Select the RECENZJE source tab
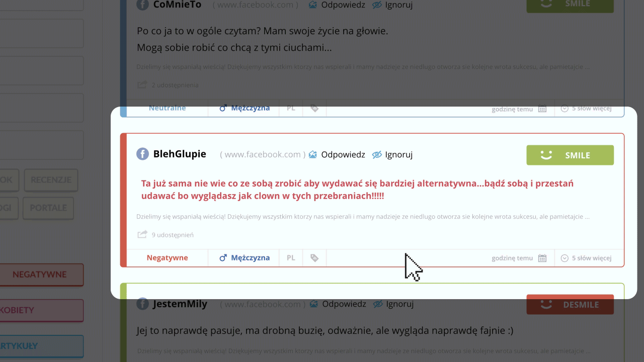 tap(51, 180)
